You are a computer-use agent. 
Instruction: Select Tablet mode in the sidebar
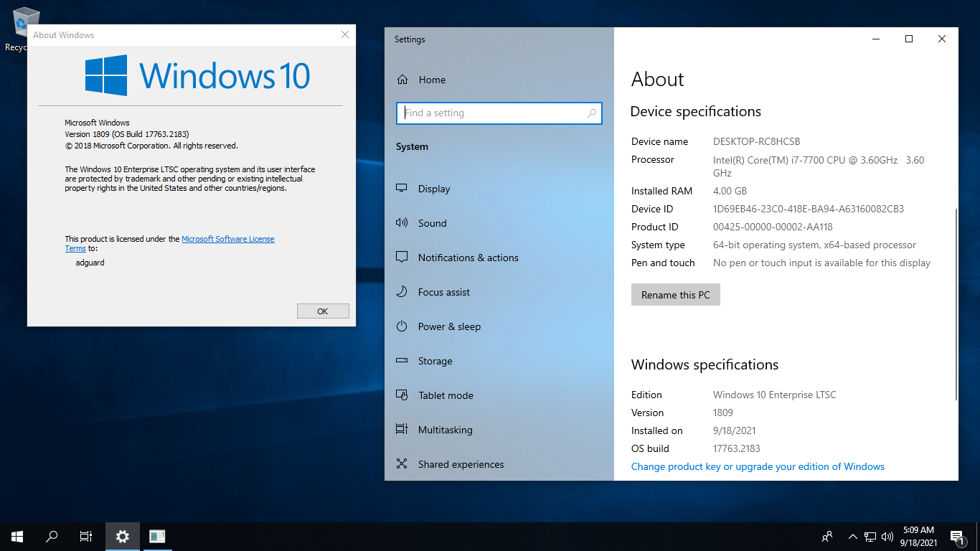[446, 395]
